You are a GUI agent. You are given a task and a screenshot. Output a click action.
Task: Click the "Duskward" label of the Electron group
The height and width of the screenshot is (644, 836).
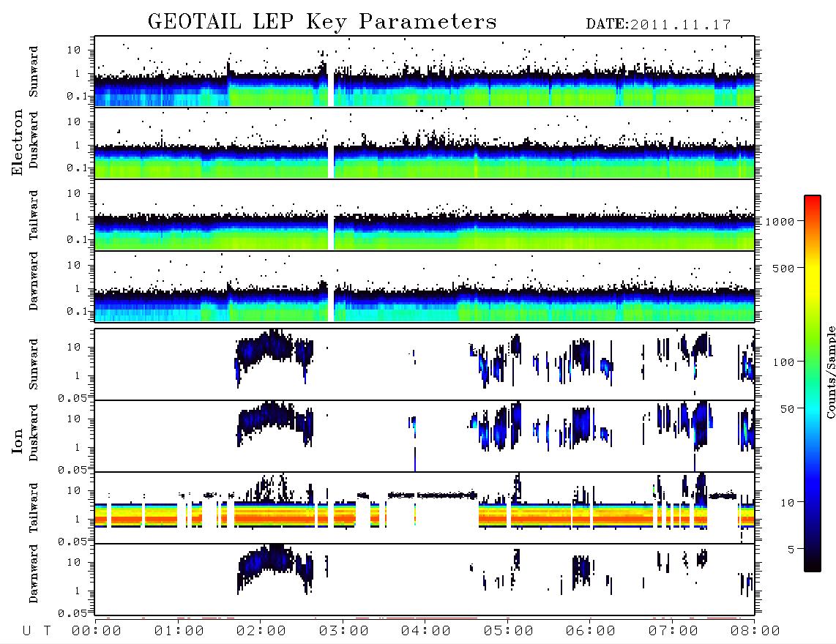tap(34, 140)
